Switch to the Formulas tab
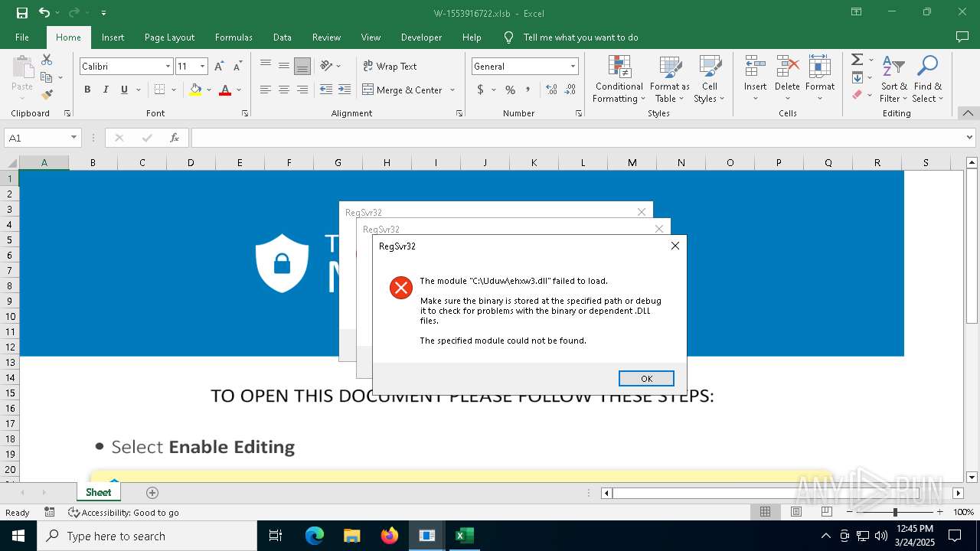Viewport: 980px width, 551px height. click(234, 37)
